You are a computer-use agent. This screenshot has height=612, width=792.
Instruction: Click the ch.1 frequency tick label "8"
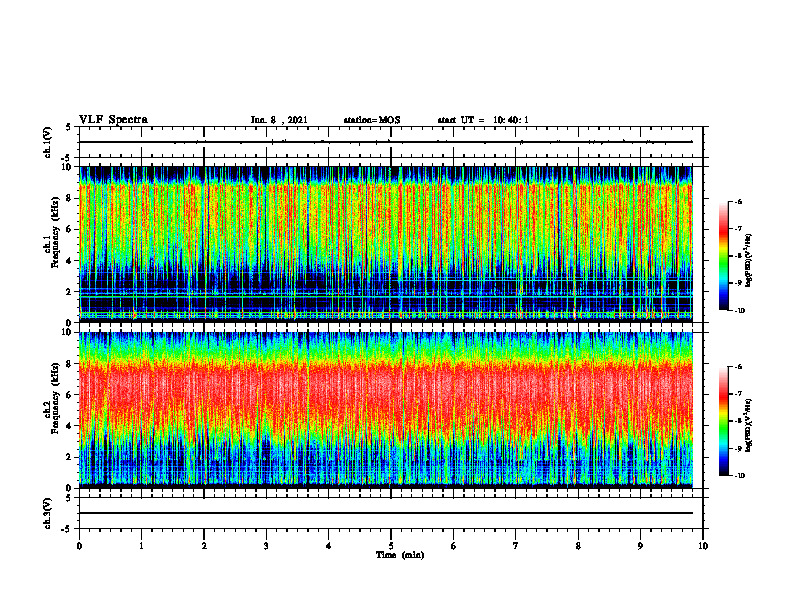point(70,198)
